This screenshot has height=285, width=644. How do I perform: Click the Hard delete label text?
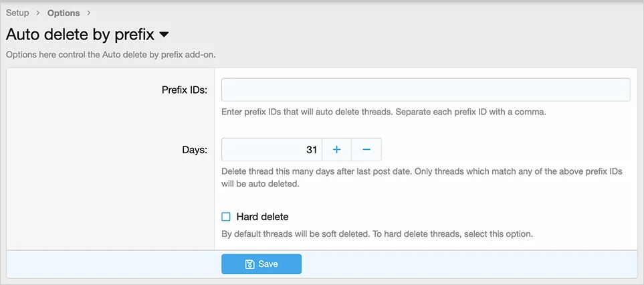point(262,217)
